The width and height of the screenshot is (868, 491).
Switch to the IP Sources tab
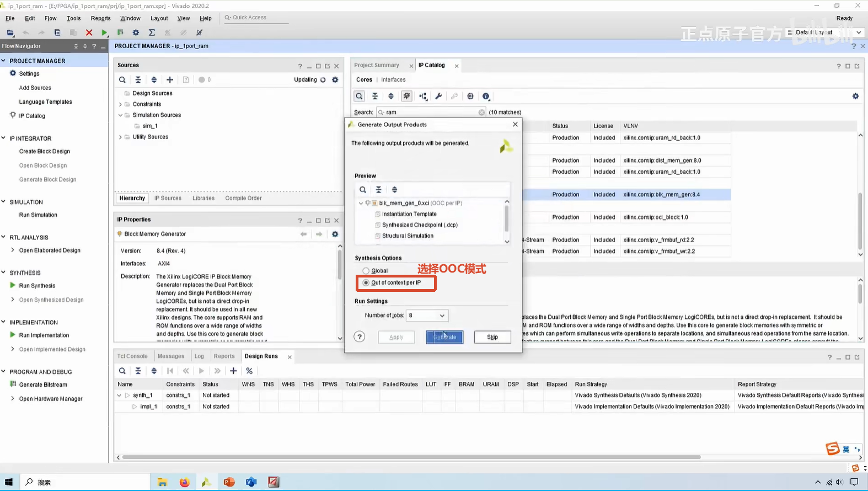(168, 198)
